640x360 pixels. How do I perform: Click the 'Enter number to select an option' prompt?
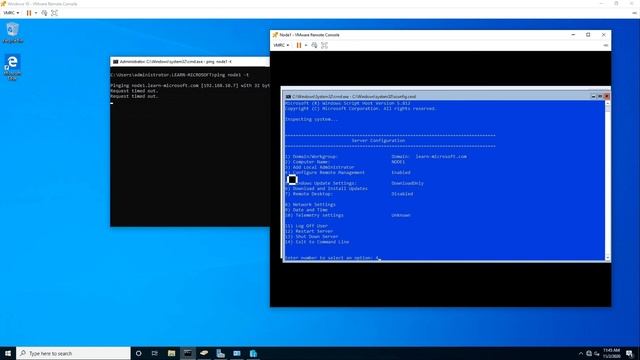(x=329, y=258)
